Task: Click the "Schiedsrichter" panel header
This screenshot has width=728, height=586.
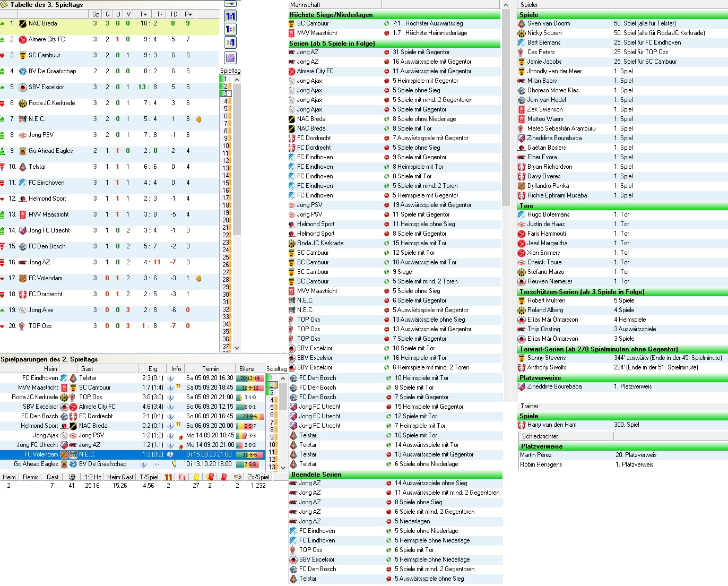Action: (566, 436)
